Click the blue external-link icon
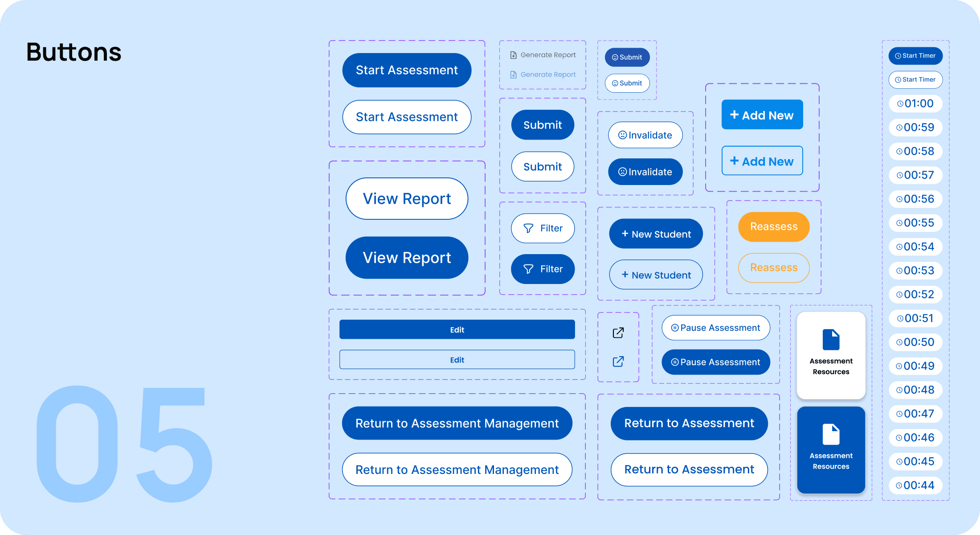Viewport: 980px width, 535px height. [x=618, y=361]
